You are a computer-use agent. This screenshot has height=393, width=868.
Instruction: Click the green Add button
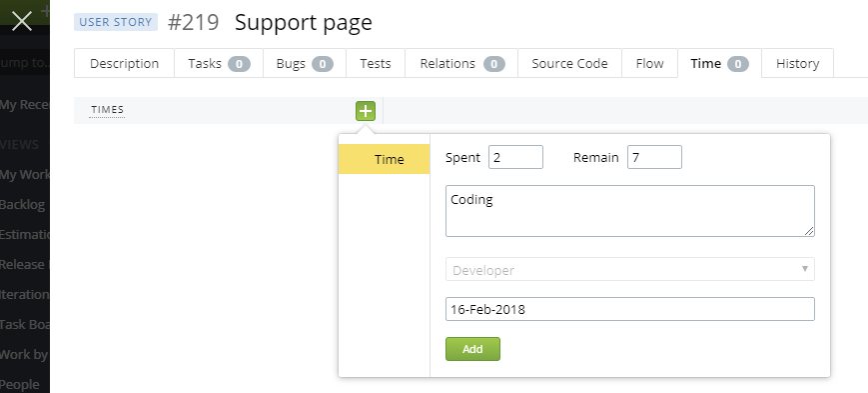pos(472,349)
